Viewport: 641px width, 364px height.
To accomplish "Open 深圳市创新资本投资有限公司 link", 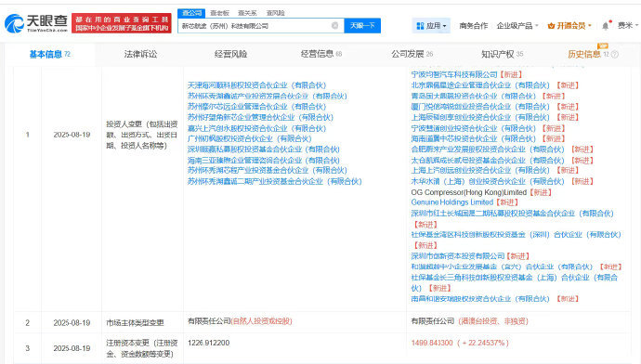I will (x=457, y=256).
